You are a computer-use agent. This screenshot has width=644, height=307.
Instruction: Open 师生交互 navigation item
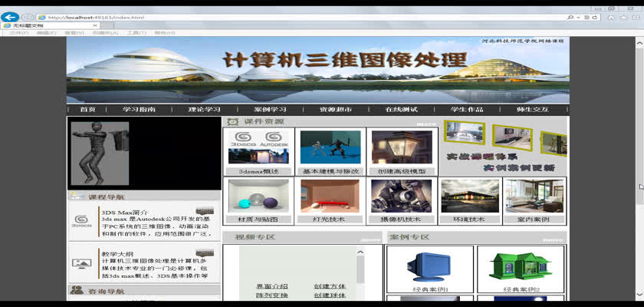coord(533,109)
